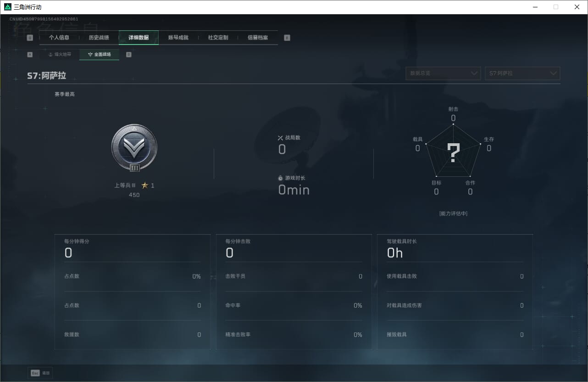Open the 数据总览 dropdown
The image size is (588, 382).
click(443, 73)
